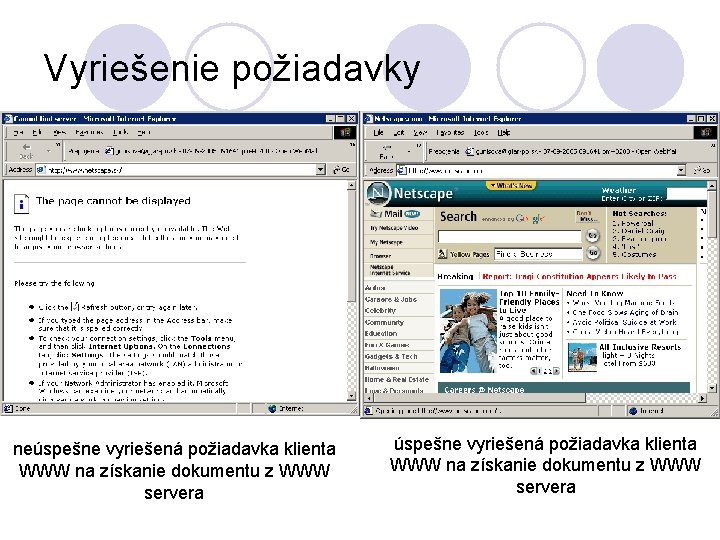Open 'Celebrity' category link

tap(380, 310)
